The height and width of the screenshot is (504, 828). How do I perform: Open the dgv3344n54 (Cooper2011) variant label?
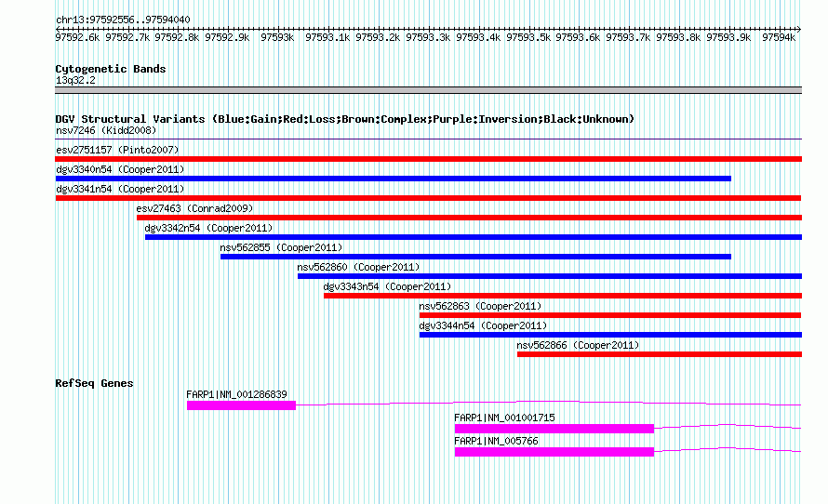pyautogui.click(x=483, y=325)
